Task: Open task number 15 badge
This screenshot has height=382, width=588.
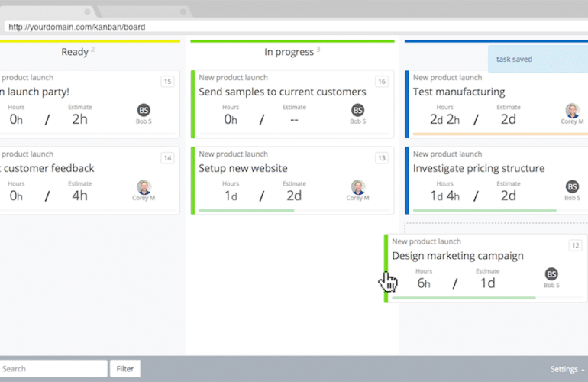Action: [x=168, y=82]
